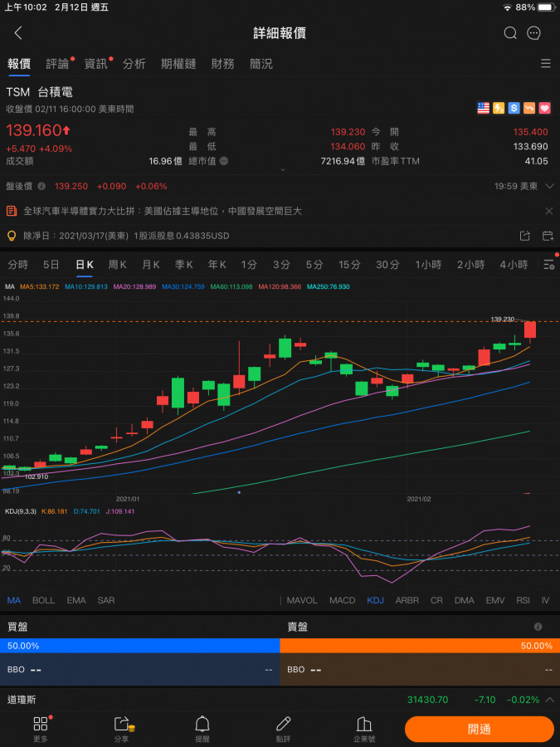This screenshot has width=560, height=747.
Task: Select the 周K chart period
Action: (x=117, y=265)
